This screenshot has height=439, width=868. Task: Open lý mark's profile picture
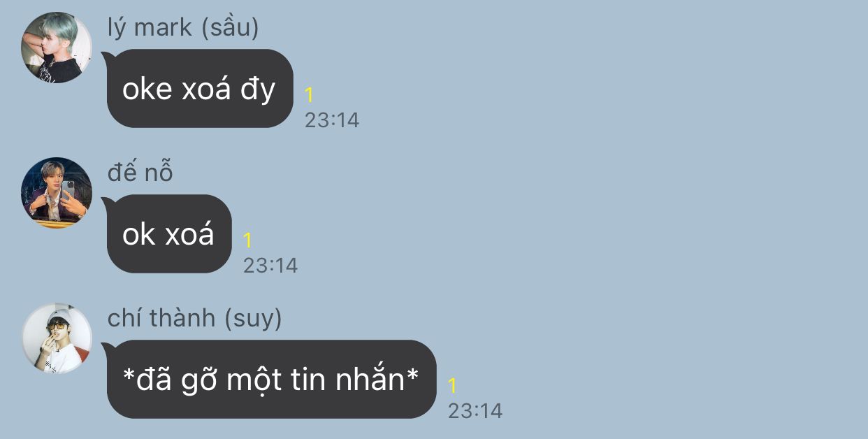coord(57,48)
